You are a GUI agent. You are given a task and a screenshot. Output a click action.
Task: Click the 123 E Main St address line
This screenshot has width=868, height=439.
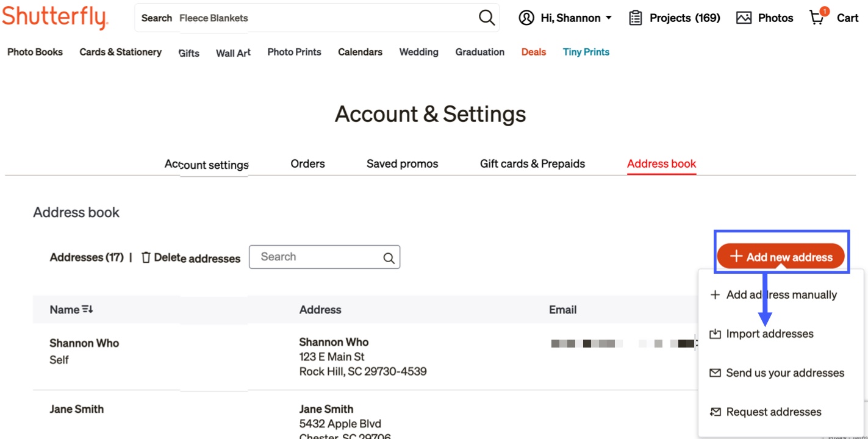point(332,356)
